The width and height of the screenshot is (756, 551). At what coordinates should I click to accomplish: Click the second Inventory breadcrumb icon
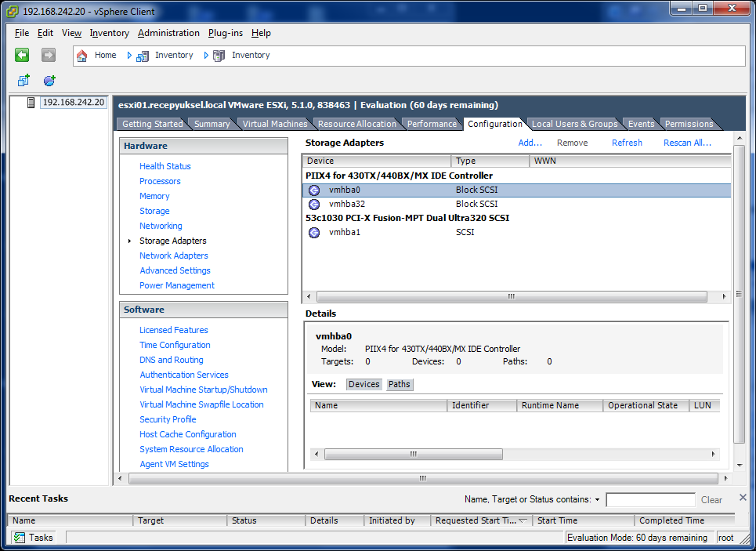point(219,56)
